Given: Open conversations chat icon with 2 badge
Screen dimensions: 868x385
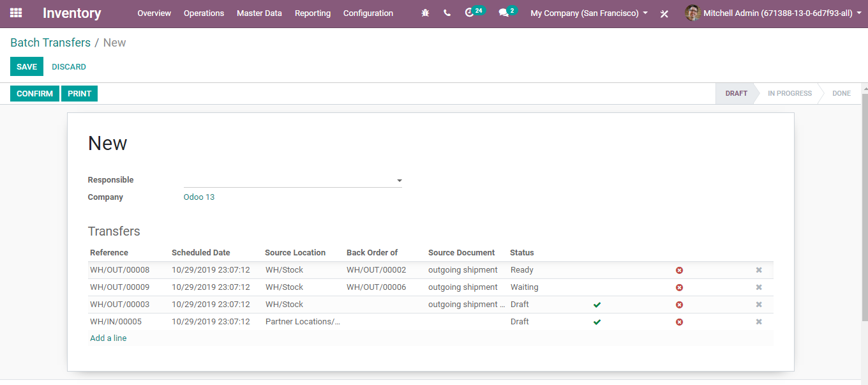Looking at the screenshot, I should (507, 12).
